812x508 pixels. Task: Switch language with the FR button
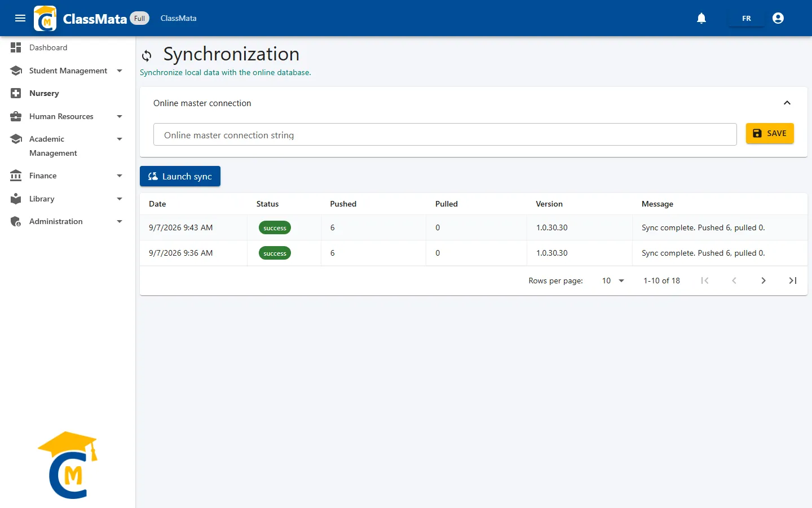747,18
